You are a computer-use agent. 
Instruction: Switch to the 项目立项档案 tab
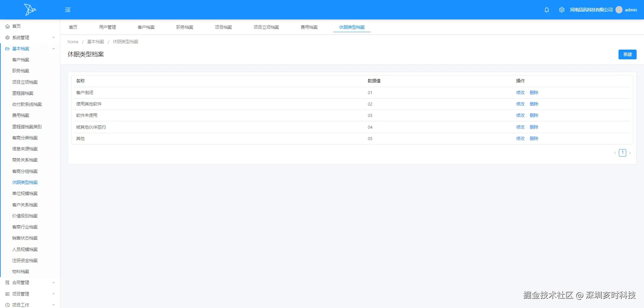(x=266, y=27)
